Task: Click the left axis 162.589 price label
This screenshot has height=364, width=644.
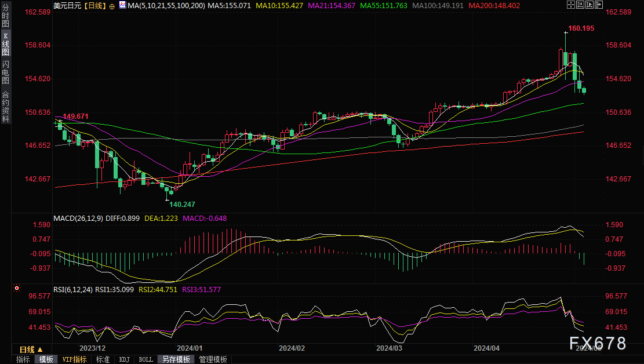Action: point(38,12)
